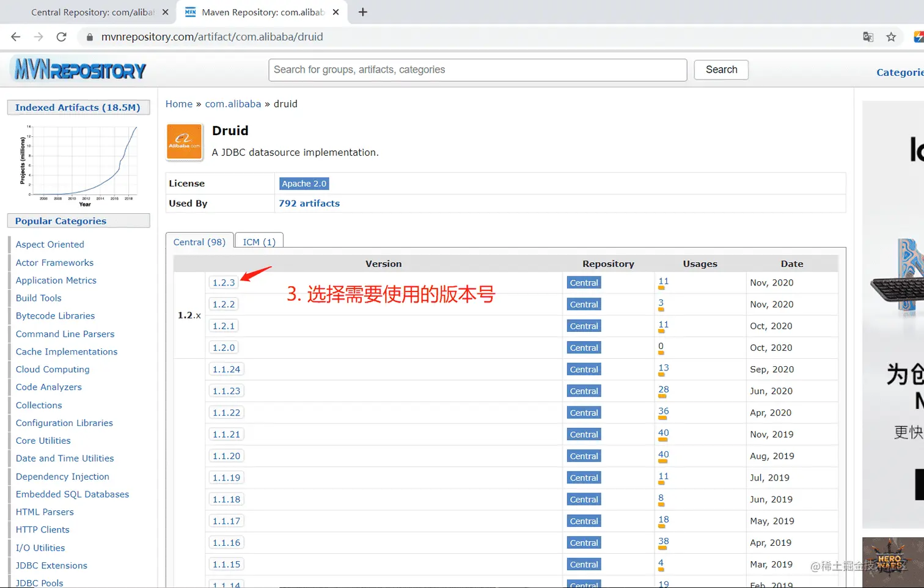The height and width of the screenshot is (588, 924).
Task: Go back to previous page in browser
Action: click(16, 37)
